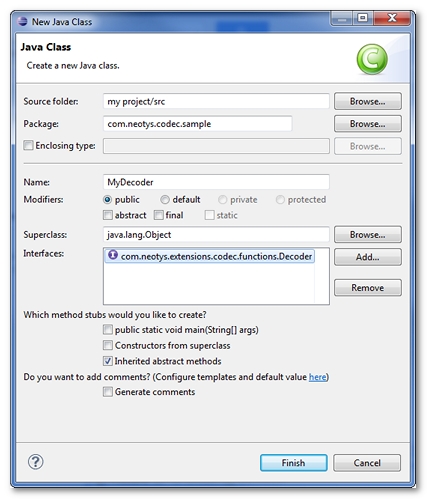Check the abstract modifier checkbox
The width and height of the screenshot is (427, 499).
point(108,215)
